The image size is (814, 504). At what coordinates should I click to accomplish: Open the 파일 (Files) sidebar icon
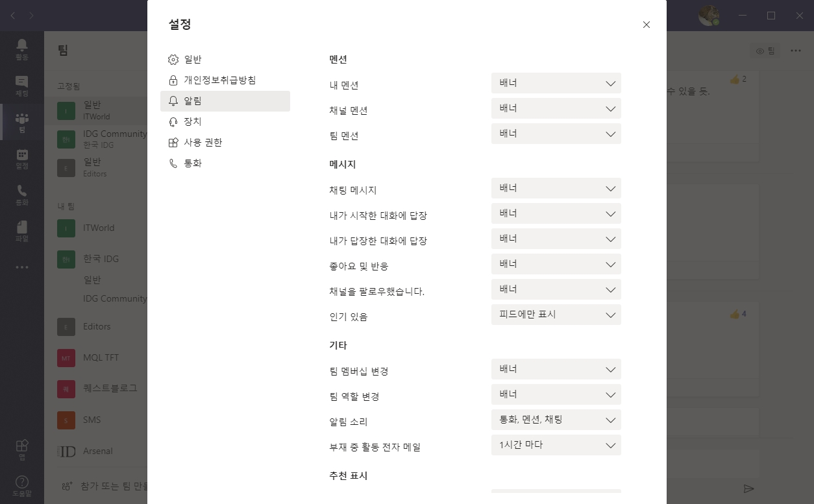pos(22,231)
